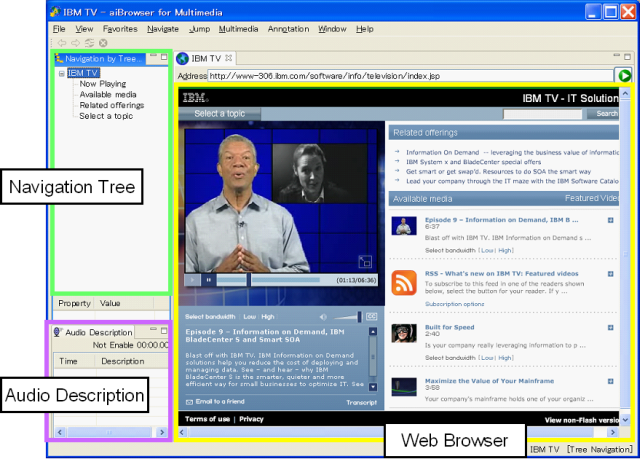Image resolution: width=640 pixels, height=459 pixels.
Task: Select the IBM TV browser tab
Action: pyautogui.click(x=206, y=58)
